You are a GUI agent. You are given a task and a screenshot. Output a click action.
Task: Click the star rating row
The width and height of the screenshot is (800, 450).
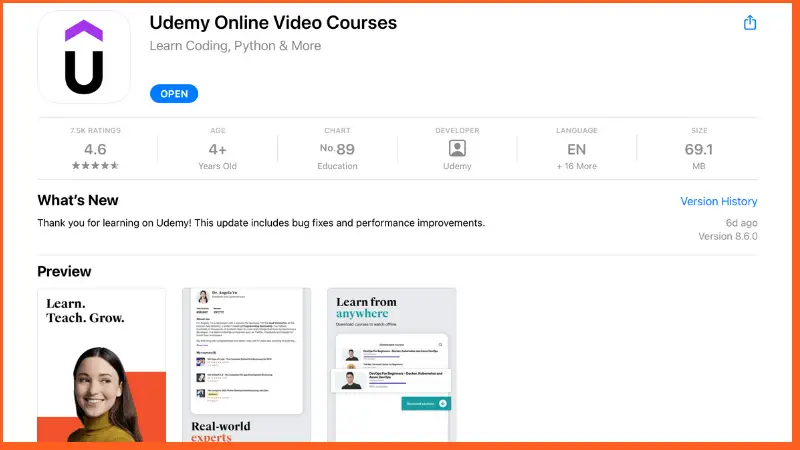95,165
